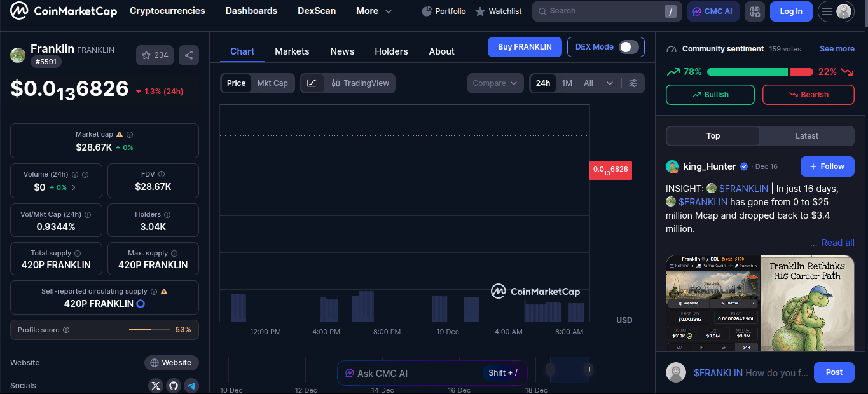Image resolution: width=868 pixels, height=394 pixels.
Task: Set chart time range to 1M
Action: [567, 83]
